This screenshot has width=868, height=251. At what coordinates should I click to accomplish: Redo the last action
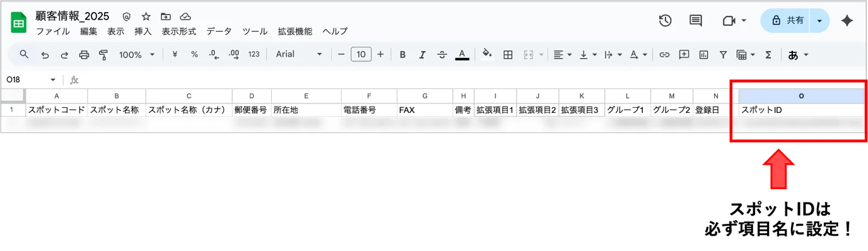64,55
